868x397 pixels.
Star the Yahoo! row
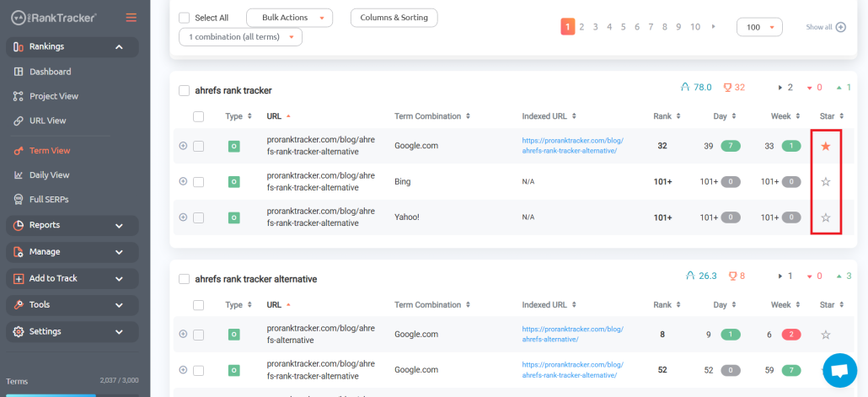825,217
